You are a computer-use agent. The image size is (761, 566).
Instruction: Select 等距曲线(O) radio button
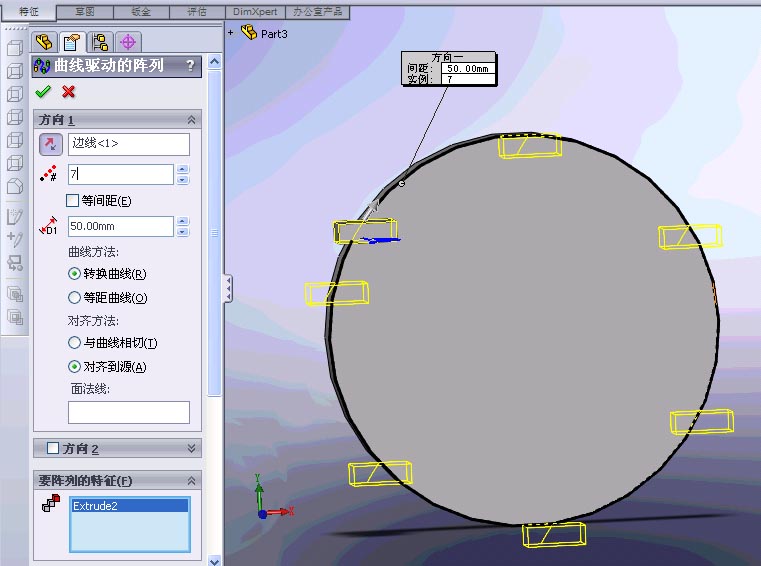[74, 297]
